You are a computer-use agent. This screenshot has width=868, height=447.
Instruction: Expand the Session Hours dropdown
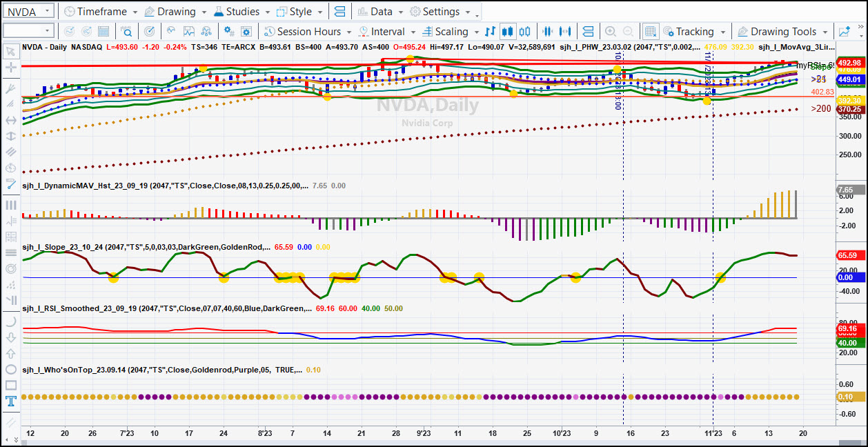point(308,32)
